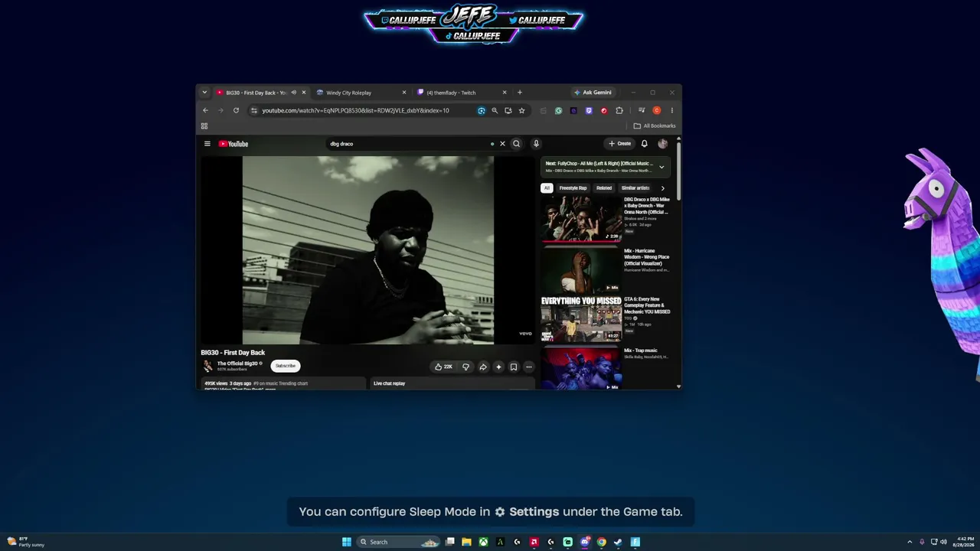Run the YouTube search with magnifier button
The image size is (980, 551).
tap(516, 144)
